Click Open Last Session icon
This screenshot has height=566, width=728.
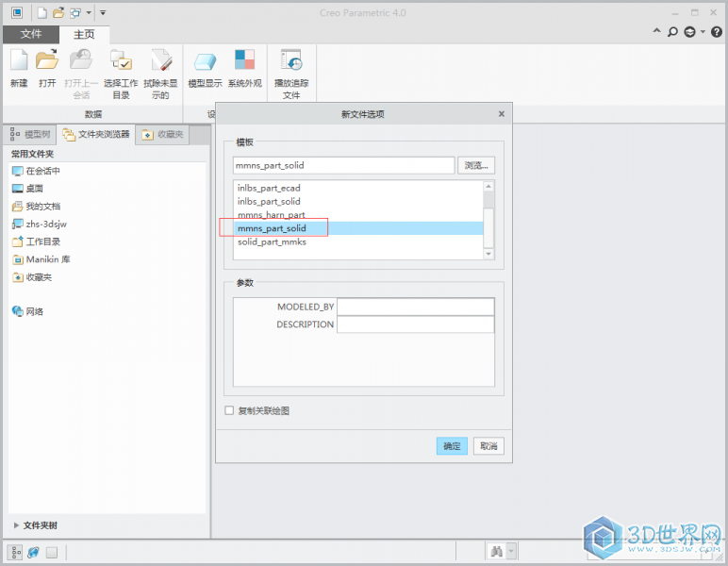[x=81, y=60]
